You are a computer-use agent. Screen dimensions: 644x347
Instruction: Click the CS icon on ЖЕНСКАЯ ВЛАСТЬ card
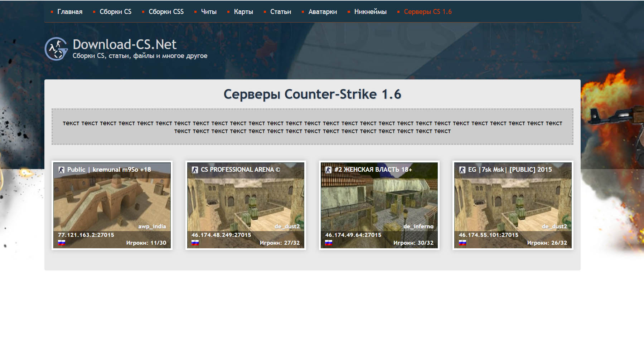click(x=328, y=170)
